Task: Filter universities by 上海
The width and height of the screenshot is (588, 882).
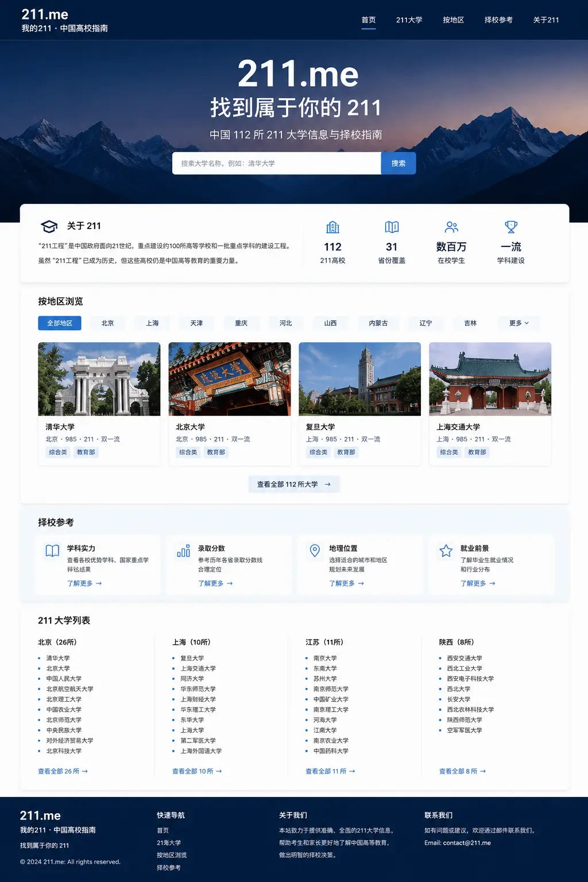Action: point(152,323)
